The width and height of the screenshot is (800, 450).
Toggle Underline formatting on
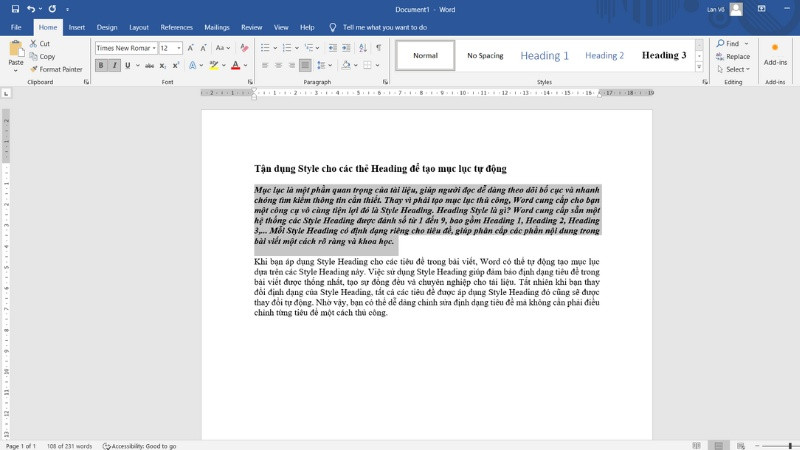point(129,66)
